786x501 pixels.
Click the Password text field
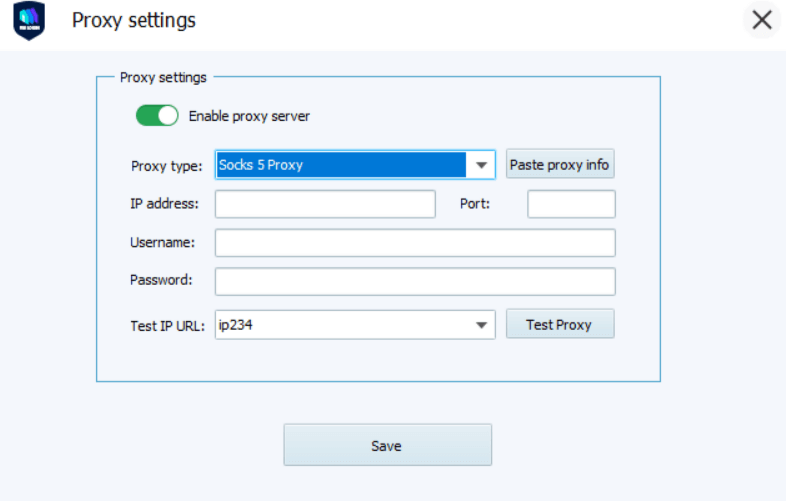pyautogui.click(x=415, y=281)
